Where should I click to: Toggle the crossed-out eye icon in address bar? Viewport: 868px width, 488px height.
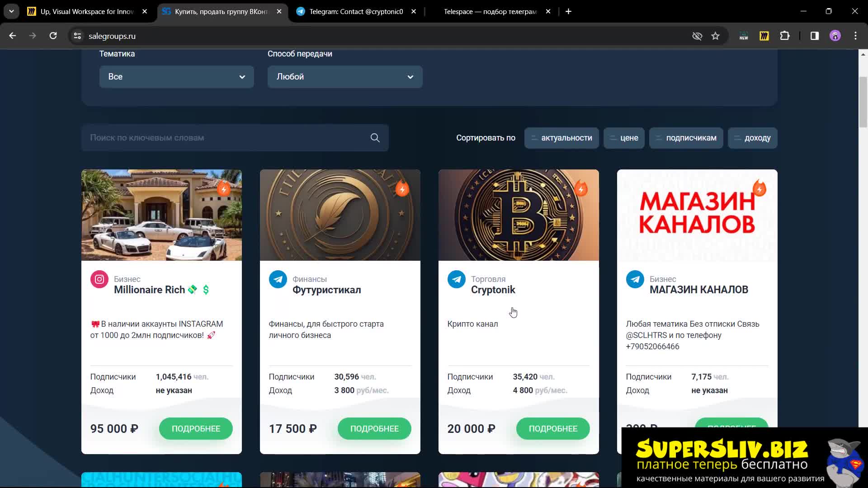697,36
